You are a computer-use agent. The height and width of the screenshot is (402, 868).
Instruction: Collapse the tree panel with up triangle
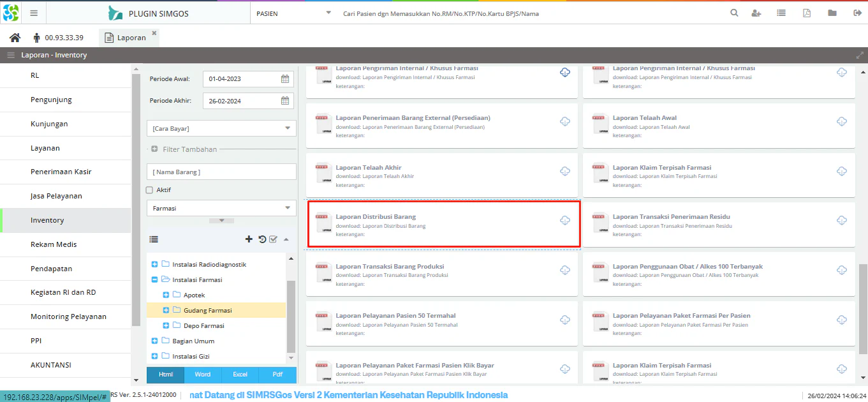(x=286, y=239)
